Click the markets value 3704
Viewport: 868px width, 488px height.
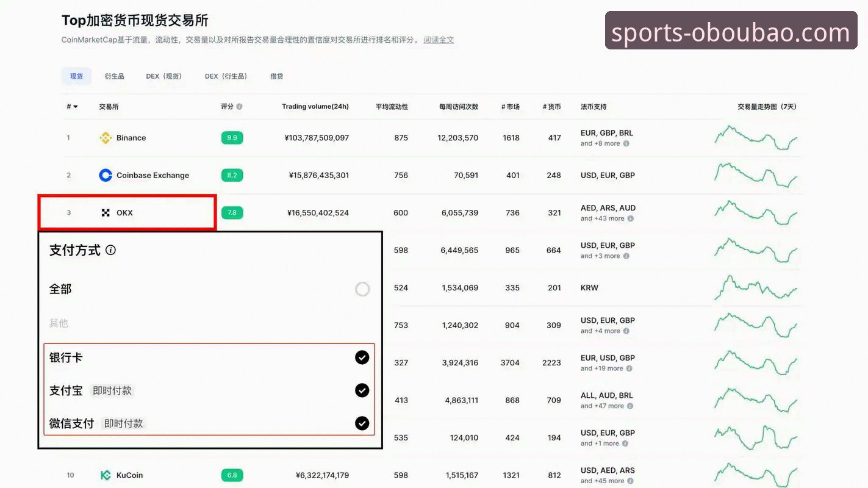tap(510, 362)
